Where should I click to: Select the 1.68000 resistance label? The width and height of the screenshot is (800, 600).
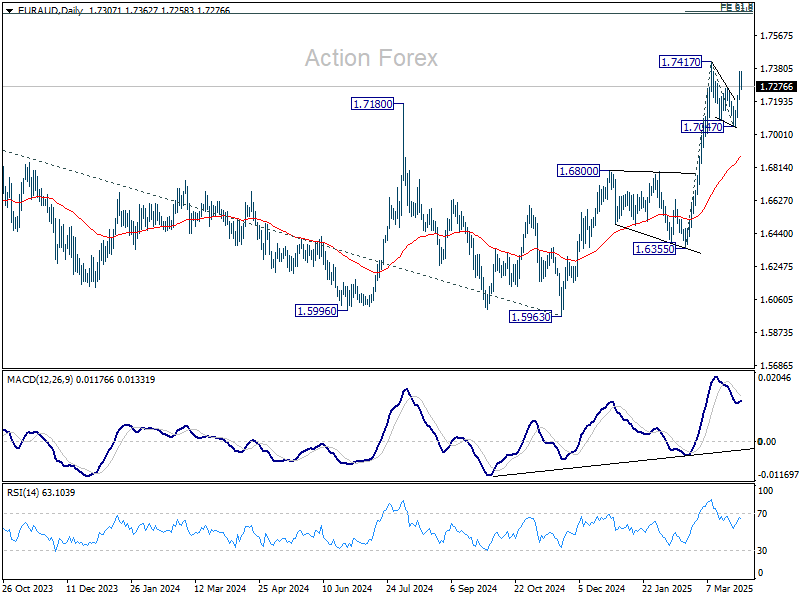[579, 171]
